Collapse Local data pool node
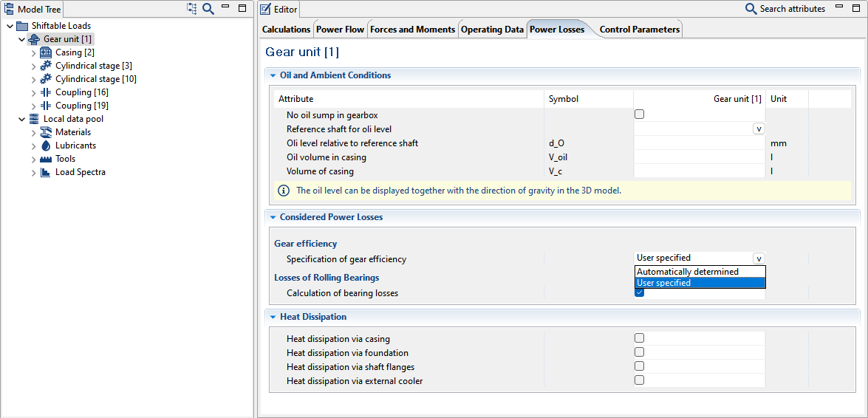Screen dimensions: 868x418 (21, 119)
